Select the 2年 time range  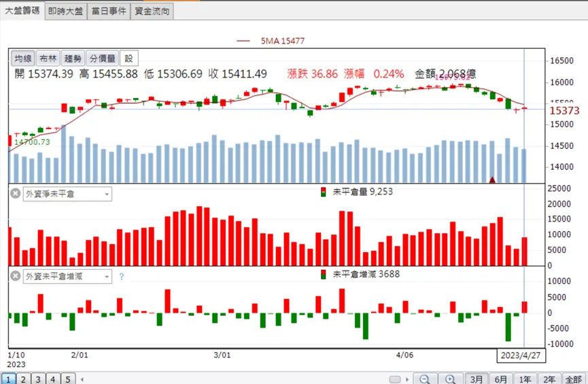tap(549, 379)
